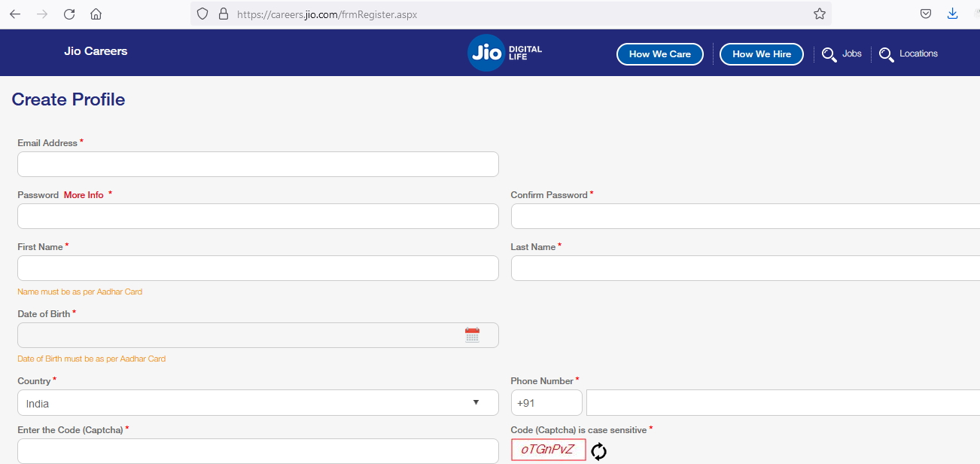The height and width of the screenshot is (464, 980).
Task: Open the Locations search menu item
Action: (908, 54)
